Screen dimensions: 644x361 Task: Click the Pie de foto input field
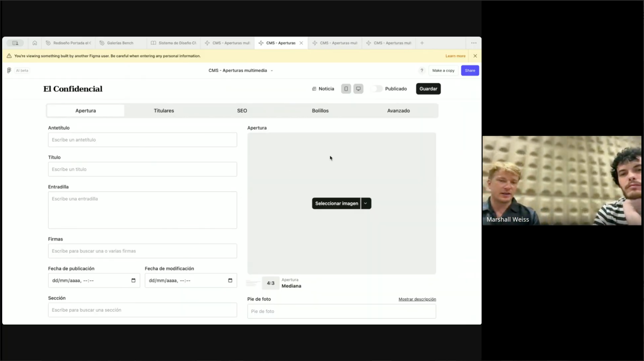click(x=342, y=311)
